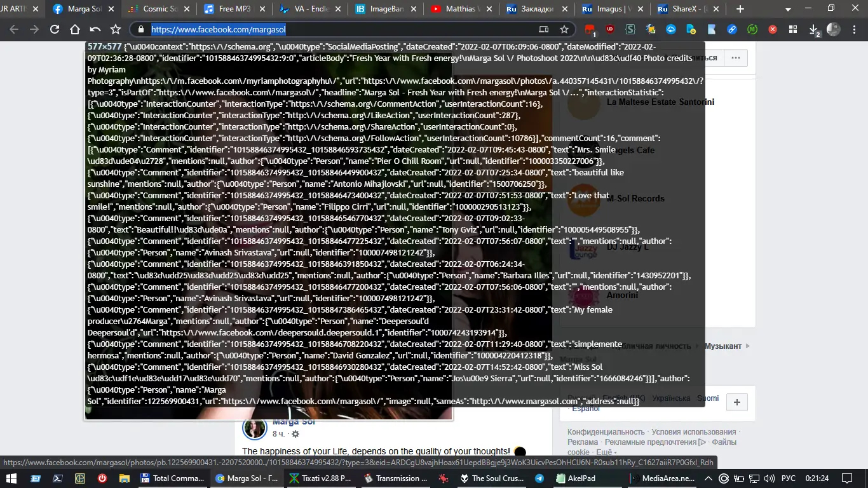
Task: Open the Windows notification center
Action: 846,478
